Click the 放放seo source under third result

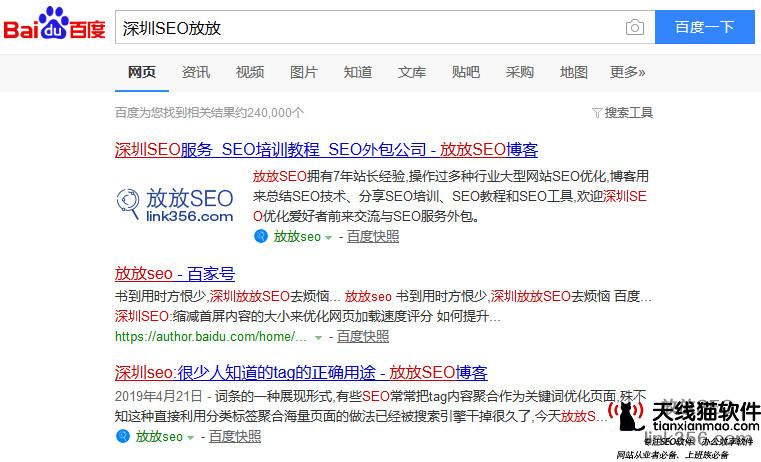pyautogui.click(x=159, y=436)
